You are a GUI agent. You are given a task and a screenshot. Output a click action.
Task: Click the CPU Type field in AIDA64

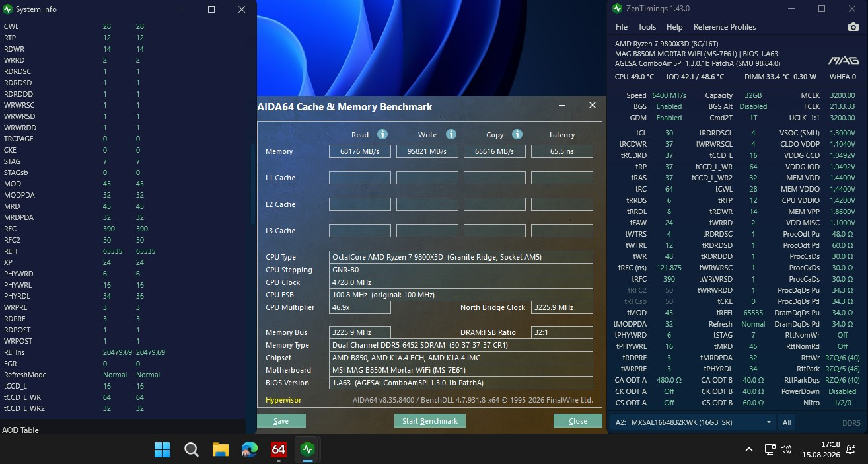click(x=461, y=257)
